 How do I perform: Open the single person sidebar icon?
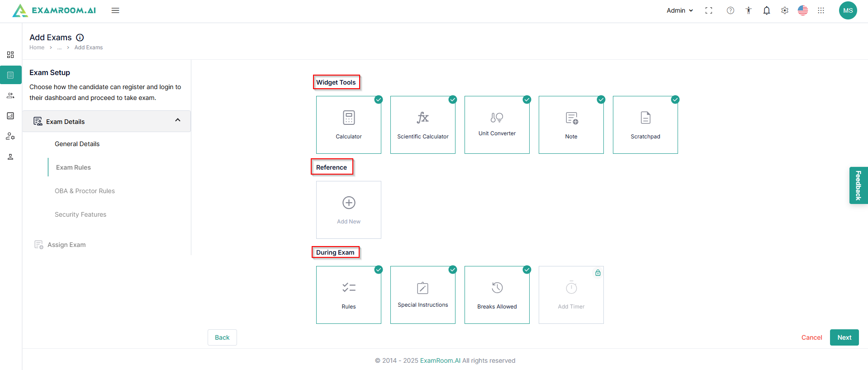10,157
